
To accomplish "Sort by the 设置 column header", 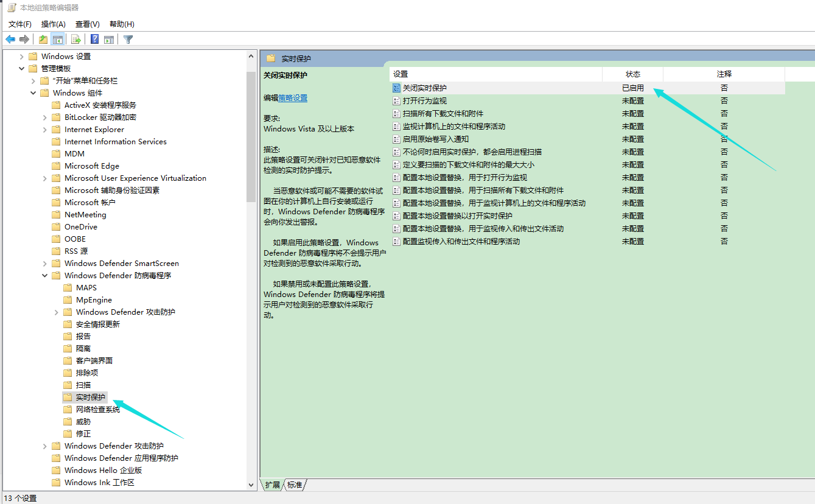I will (496, 74).
